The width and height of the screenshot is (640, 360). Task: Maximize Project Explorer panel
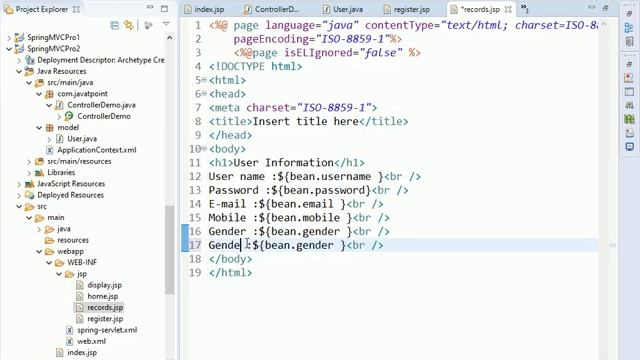click(164, 8)
